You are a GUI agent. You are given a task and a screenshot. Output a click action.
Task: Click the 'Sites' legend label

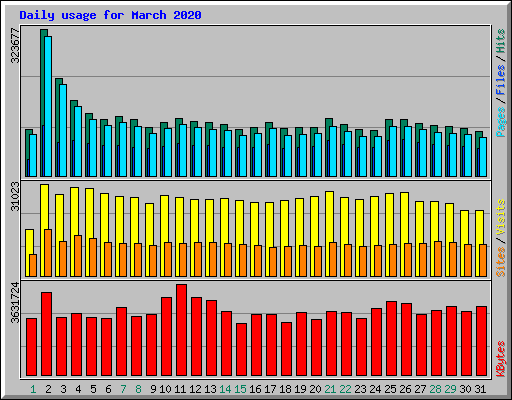click(x=501, y=262)
